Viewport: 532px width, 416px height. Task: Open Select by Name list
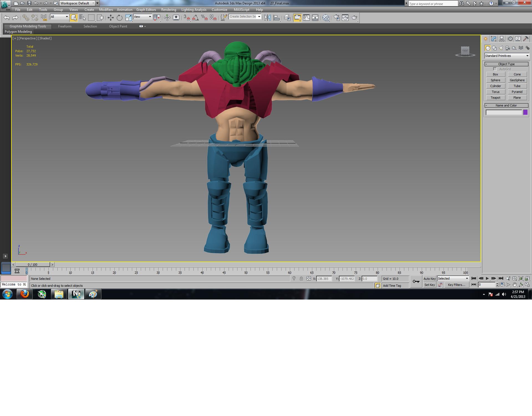pos(82,18)
